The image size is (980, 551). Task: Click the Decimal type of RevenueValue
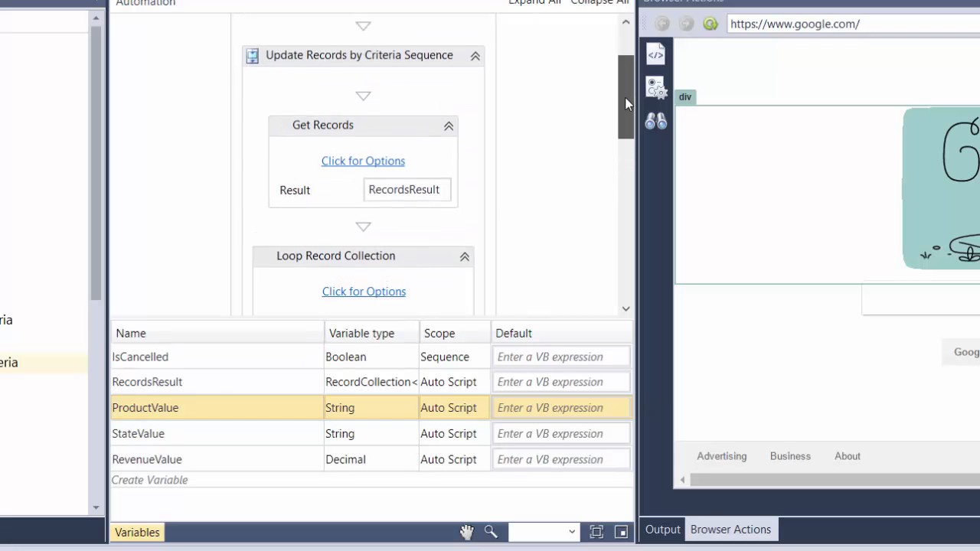point(345,459)
